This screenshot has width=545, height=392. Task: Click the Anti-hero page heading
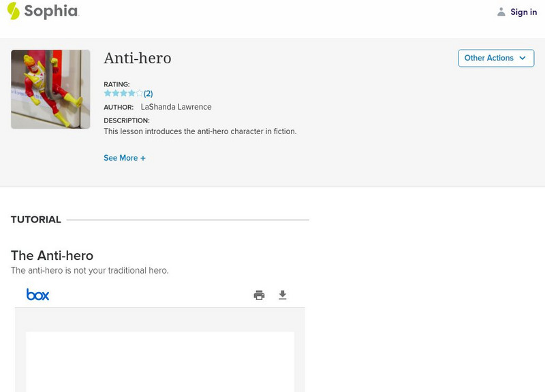pos(138,59)
